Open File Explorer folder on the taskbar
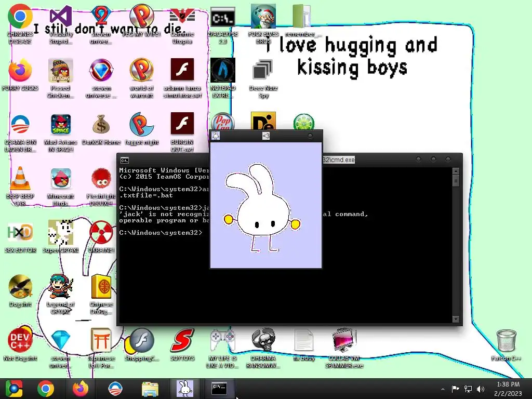532x399 pixels. pos(150,389)
